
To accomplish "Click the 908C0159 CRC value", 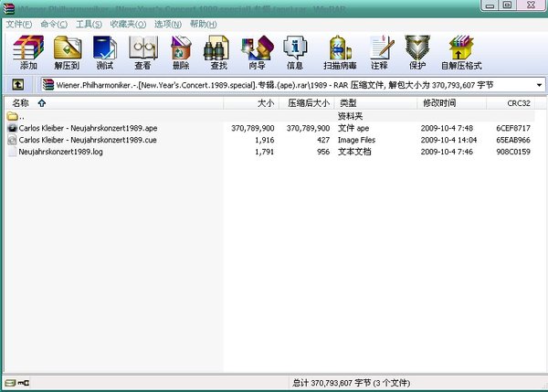I will (513, 152).
